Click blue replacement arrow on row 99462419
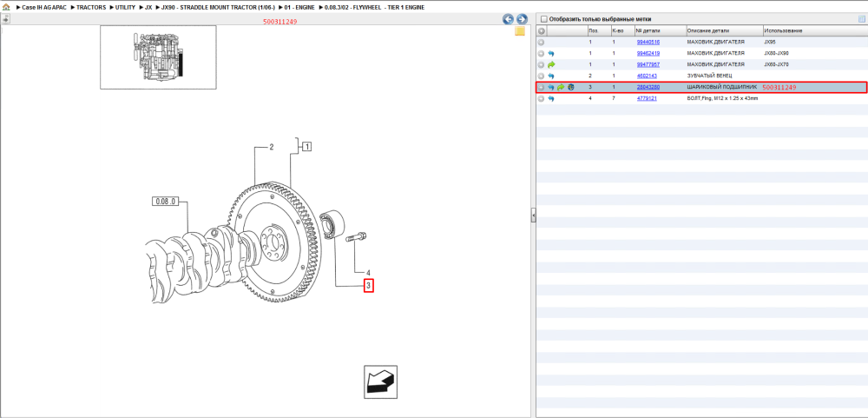The image size is (868, 418). click(x=551, y=54)
